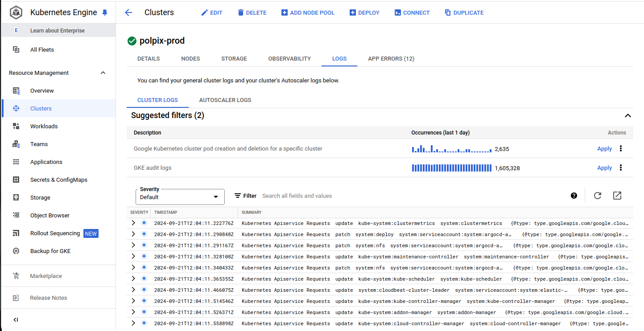The width and height of the screenshot is (644, 331).
Task: Select the 12:04:11.340433Z log row summary
Action: 435,268
